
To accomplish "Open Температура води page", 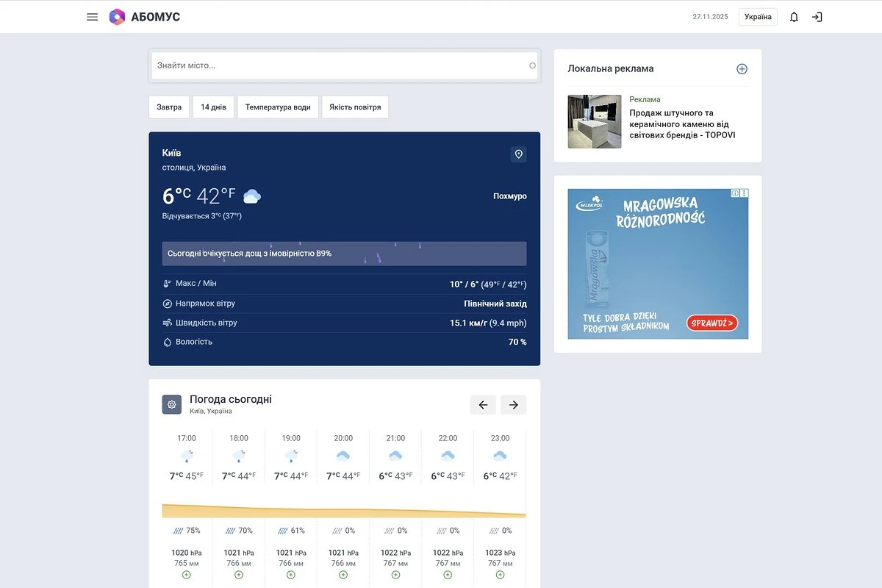I will tap(278, 107).
